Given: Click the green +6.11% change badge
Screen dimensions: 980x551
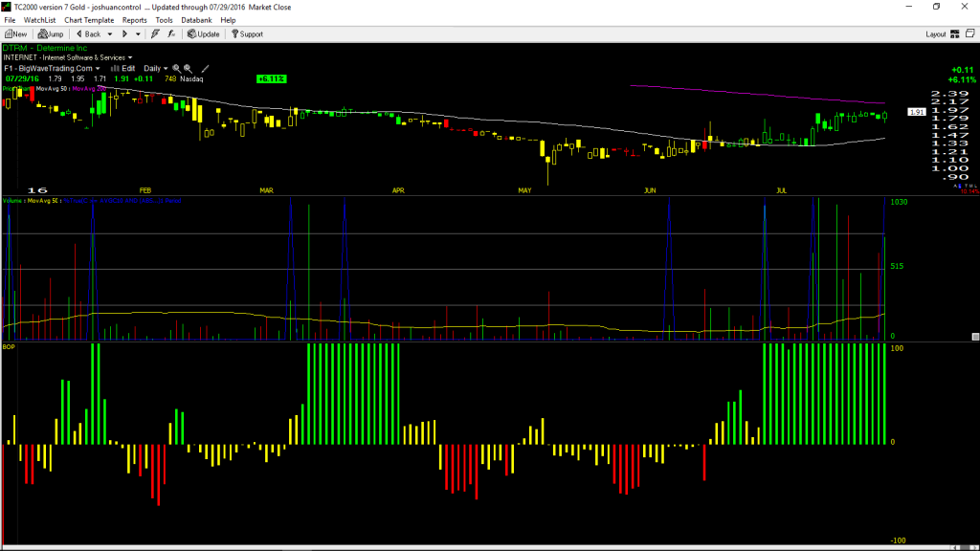Looking at the screenshot, I should click(x=271, y=79).
